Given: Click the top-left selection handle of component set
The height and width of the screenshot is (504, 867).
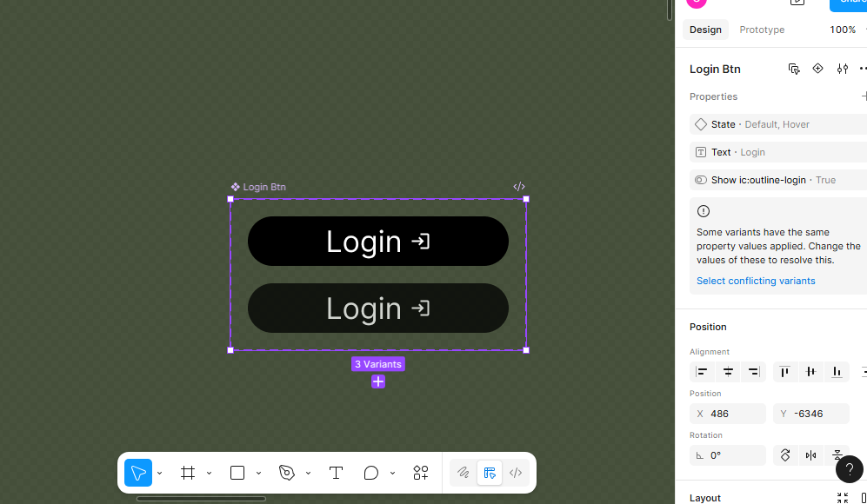Looking at the screenshot, I should click(x=230, y=199).
